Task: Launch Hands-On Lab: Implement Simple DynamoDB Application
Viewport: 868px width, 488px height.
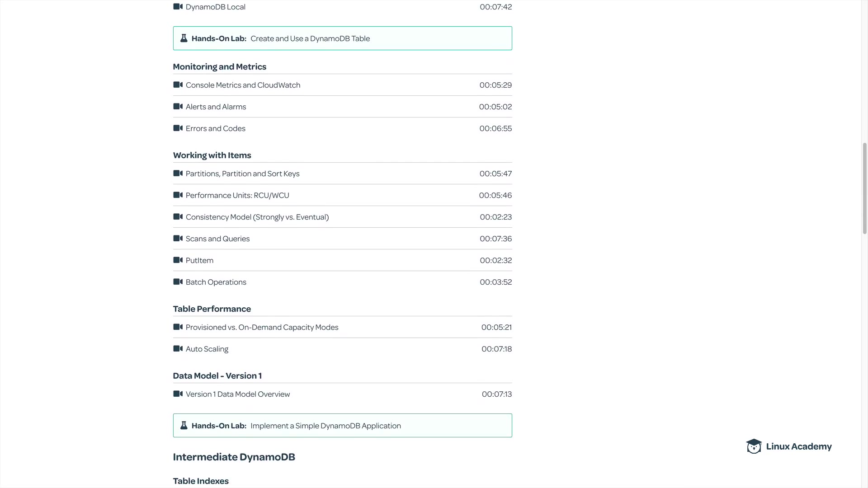Action: tap(325, 426)
